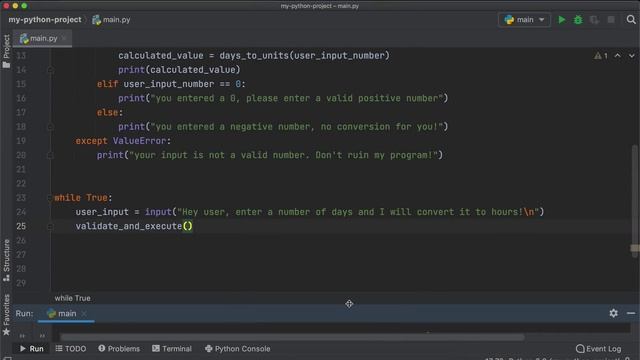Click the warning count inspection indicator
640x360 pixels.
pyautogui.click(x=601, y=56)
